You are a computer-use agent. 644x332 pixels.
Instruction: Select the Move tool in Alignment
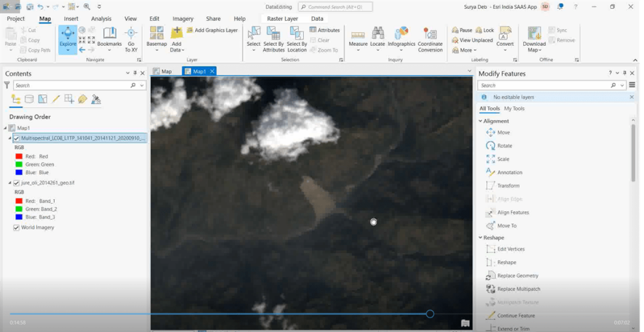(498, 132)
